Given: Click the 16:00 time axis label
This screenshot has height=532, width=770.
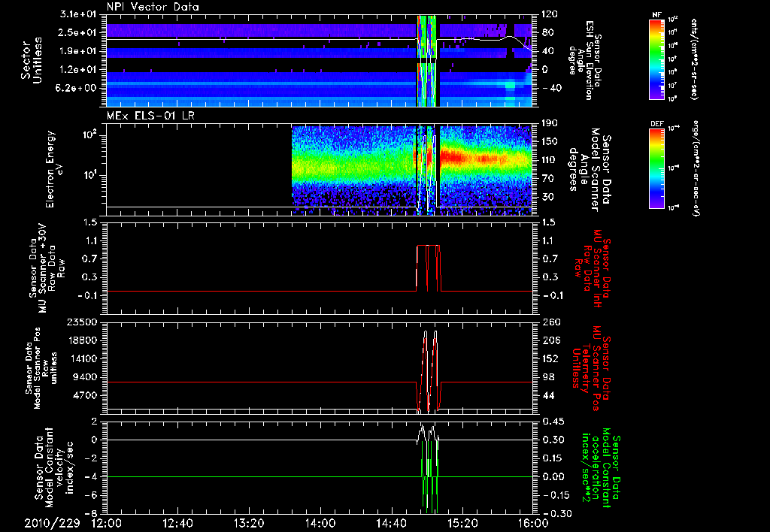Looking at the screenshot, I should click(532, 523).
